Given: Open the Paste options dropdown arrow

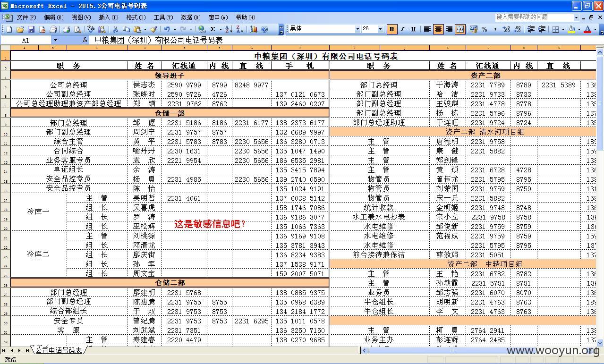Looking at the screenshot, I should (145, 29).
